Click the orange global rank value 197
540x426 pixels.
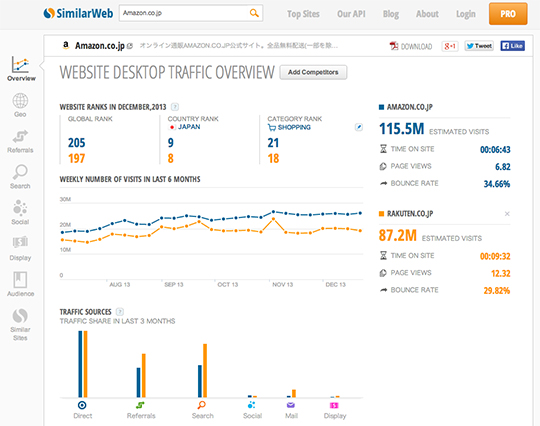click(x=76, y=159)
